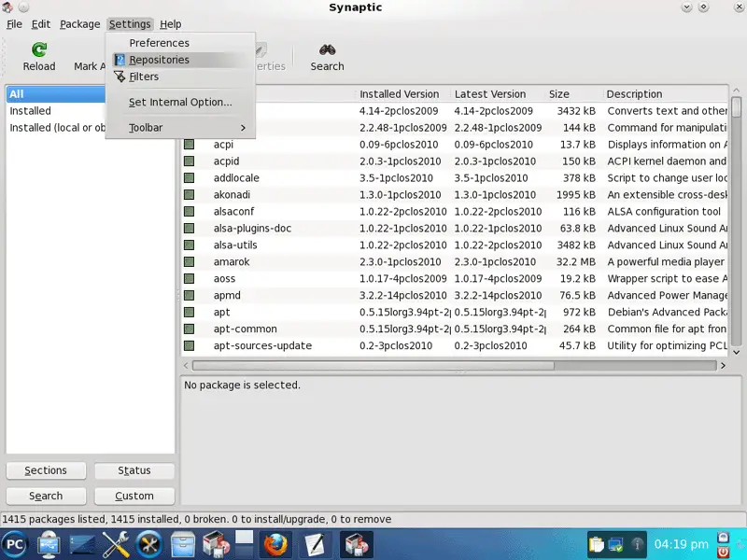Click the Search button in left pane
747x560 pixels.
pyautogui.click(x=46, y=497)
